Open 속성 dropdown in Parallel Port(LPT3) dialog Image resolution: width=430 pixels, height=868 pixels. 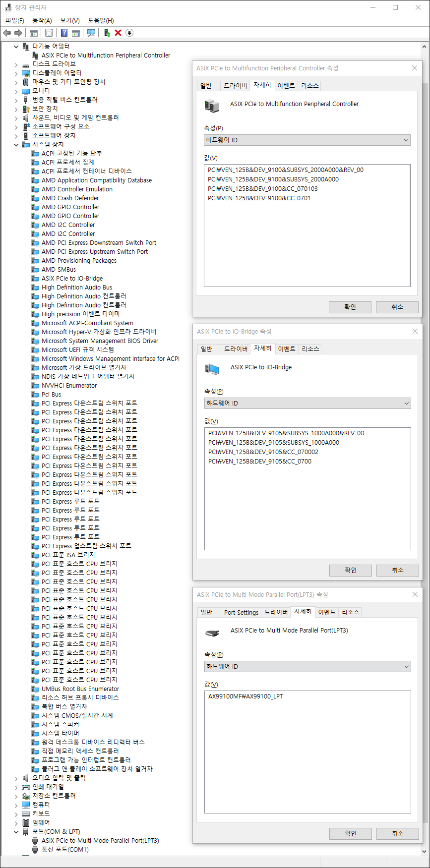coord(307,667)
